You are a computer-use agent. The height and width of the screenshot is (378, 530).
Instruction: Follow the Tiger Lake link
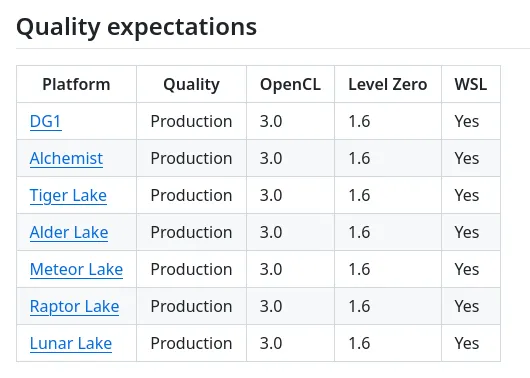(68, 195)
